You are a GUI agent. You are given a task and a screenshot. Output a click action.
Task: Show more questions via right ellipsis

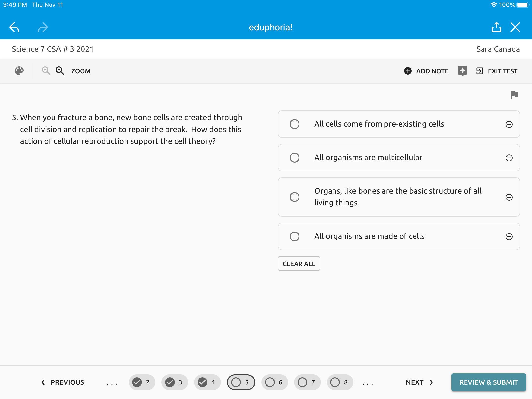click(368, 383)
